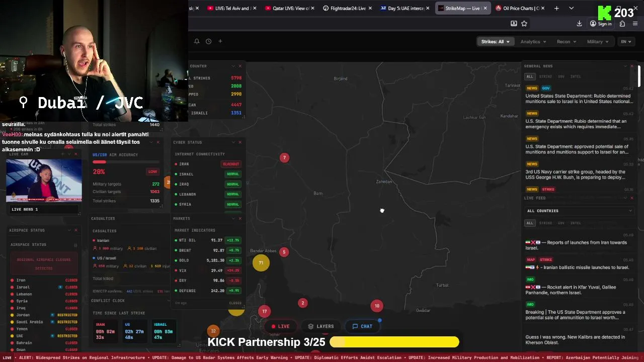Click the 71 yellow strike cluster
644x362 pixels.
point(261,262)
